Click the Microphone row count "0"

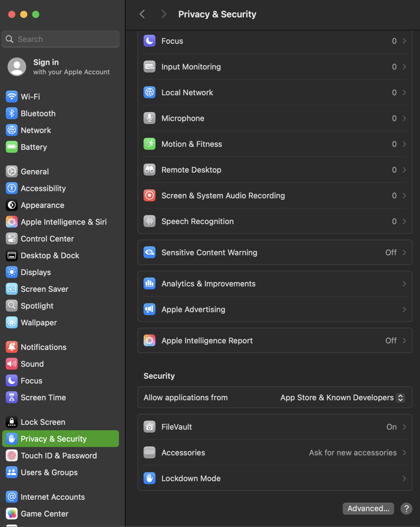tap(394, 118)
